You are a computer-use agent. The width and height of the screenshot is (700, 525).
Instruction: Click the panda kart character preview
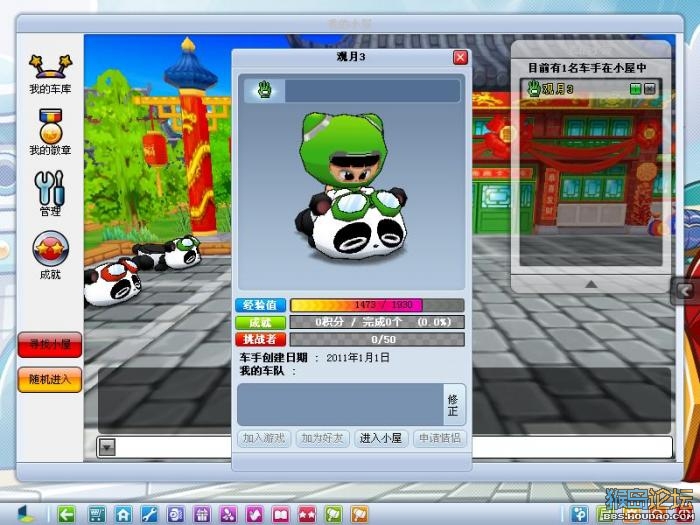[x=351, y=188]
